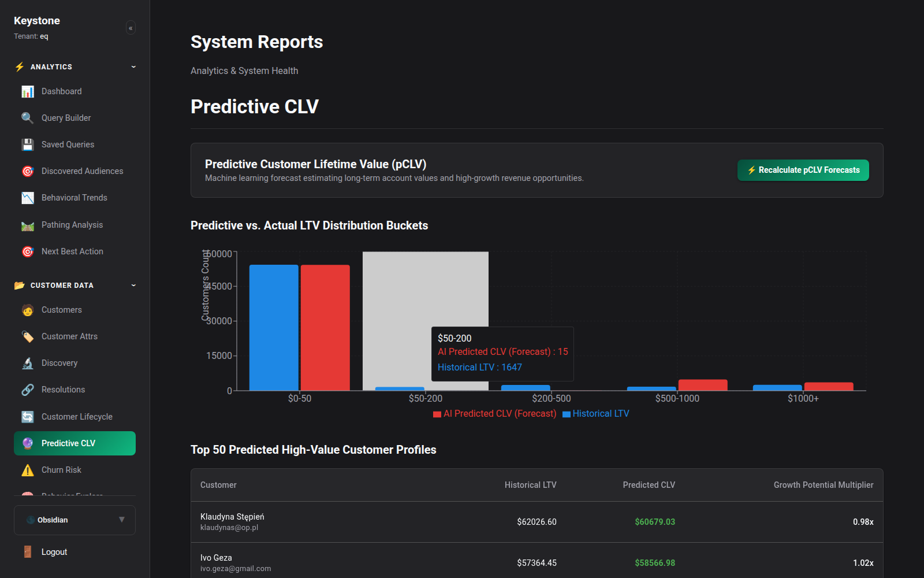Go to Query Builder menu item

[74, 118]
